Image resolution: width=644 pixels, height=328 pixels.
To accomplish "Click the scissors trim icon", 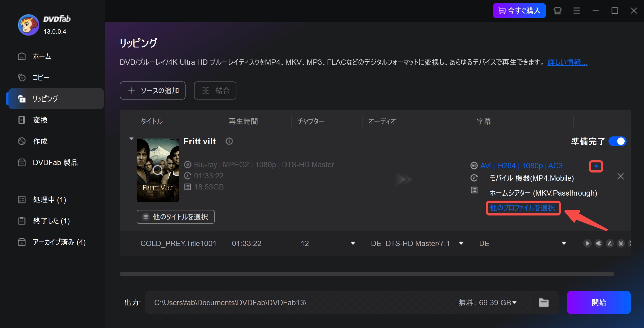I will [621, 243].
